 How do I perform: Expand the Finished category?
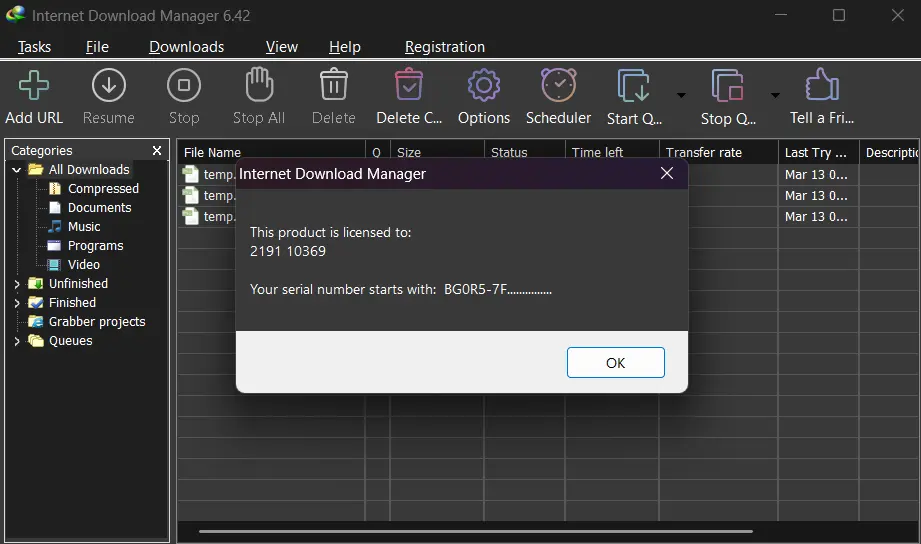(16, 303)
